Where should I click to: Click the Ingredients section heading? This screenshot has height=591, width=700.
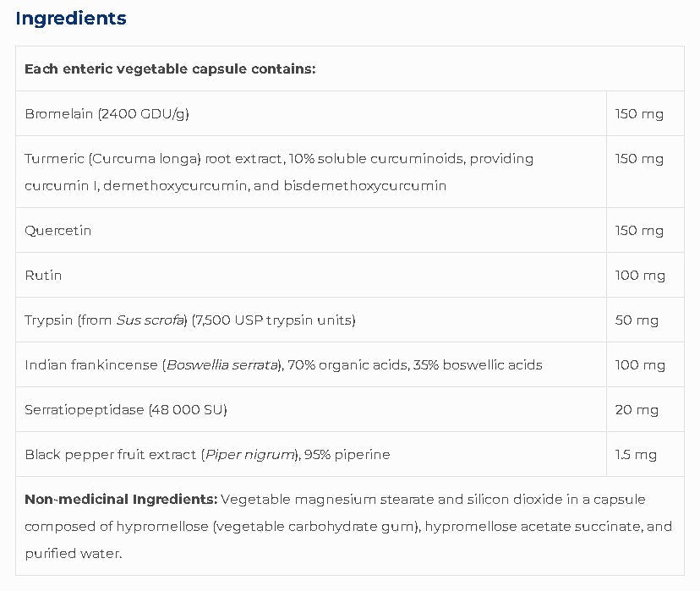pyautogui.click(x=71, y=19)
